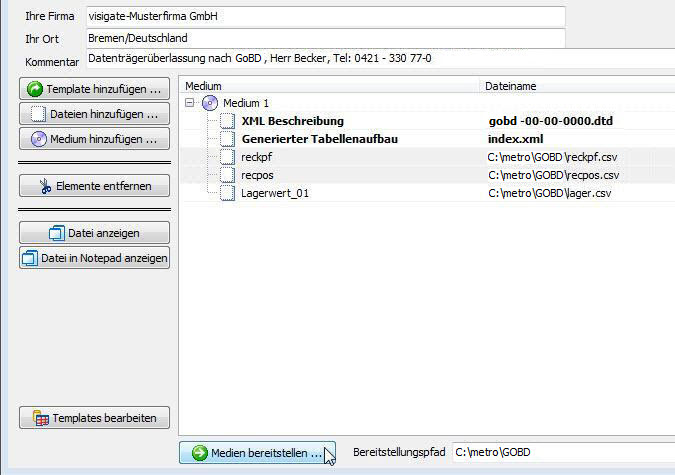Image resolution: width=675 pixels, height=475 pixels.
Task: Click the Medium hinzufügen disc icon
Action: pos(39,139)
